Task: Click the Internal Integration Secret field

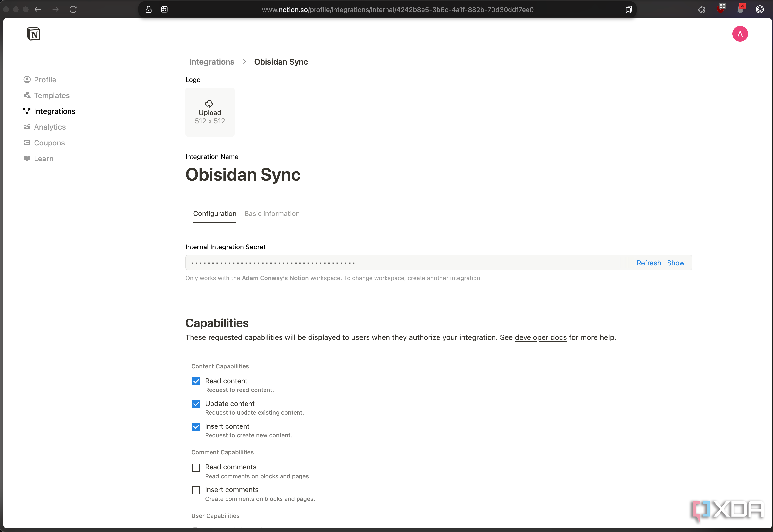Action: [439, 263]
